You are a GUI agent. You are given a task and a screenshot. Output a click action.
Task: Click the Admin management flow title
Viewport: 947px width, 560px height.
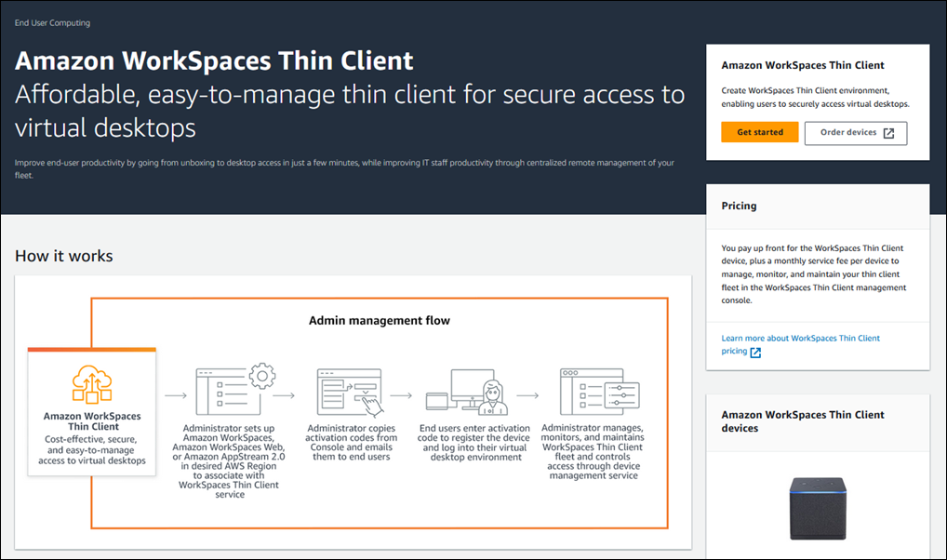pos(380,320)
